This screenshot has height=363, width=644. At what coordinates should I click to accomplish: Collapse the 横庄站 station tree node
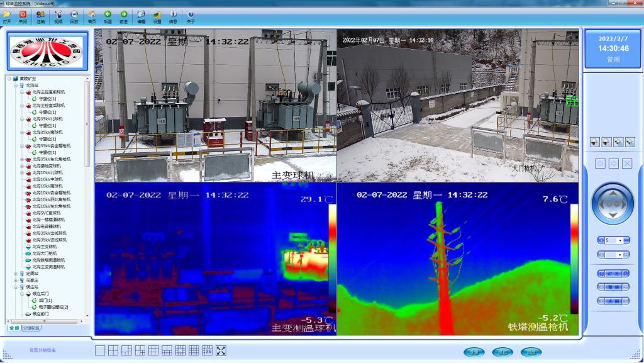tap(16, 287)
